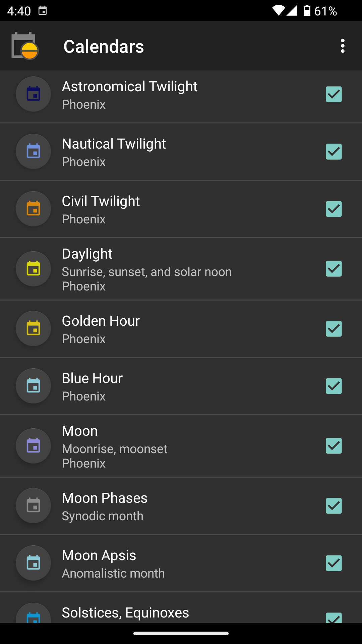The image size is (362, 644).
Task: Tap the Nautical Twilight calendar icon
Action: (x=34, y=151)
